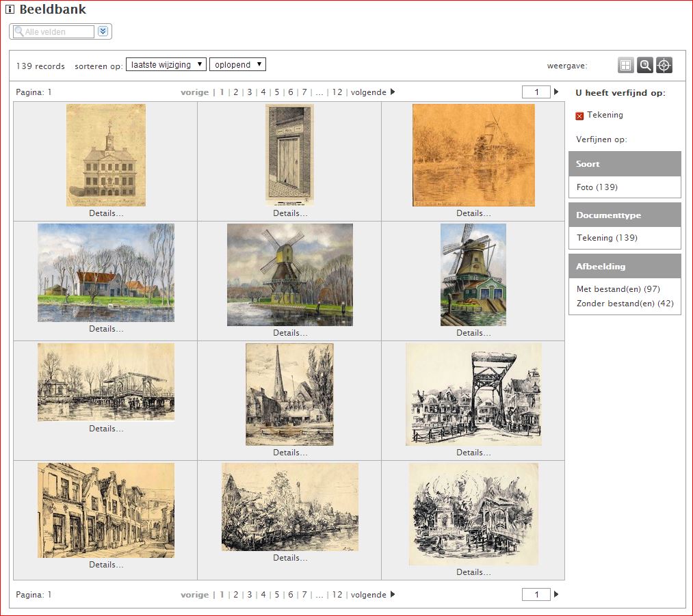Switch to the grid thumbnail view
This screenshot has height=616, width=693.
[625, 65]
